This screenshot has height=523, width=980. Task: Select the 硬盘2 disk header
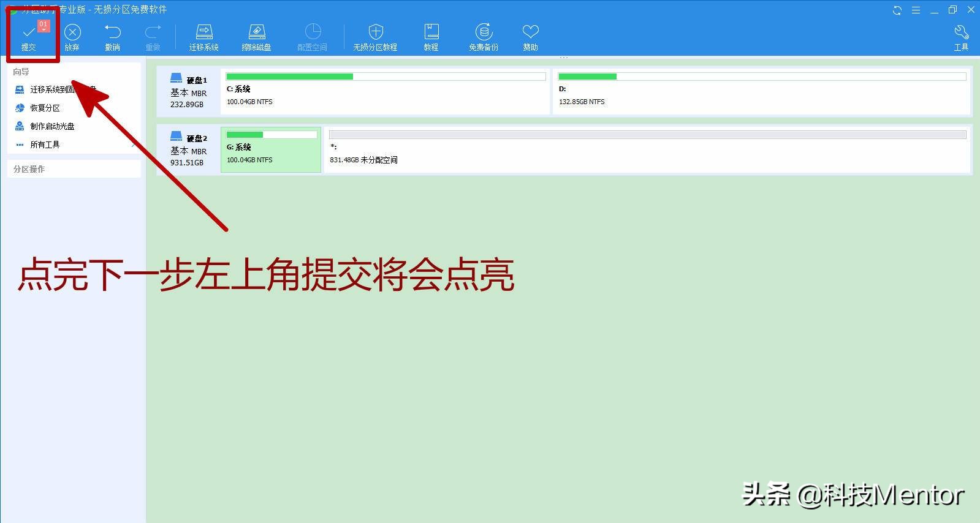(188, 149)
